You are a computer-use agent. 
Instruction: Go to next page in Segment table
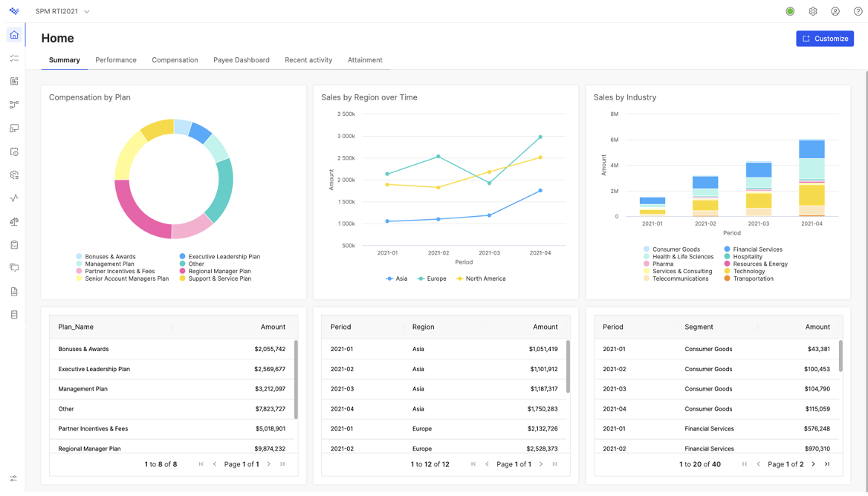813,464
